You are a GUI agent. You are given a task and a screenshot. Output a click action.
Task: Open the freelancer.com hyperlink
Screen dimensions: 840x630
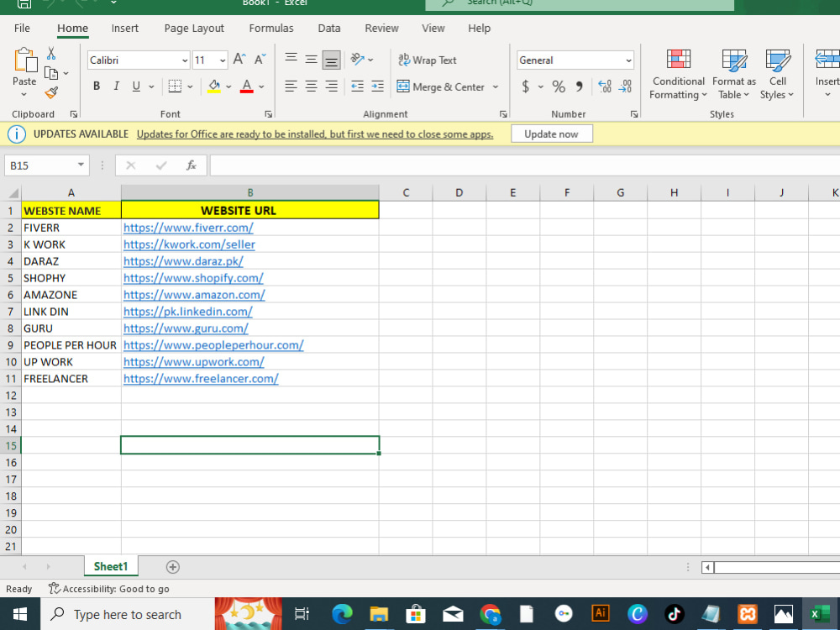click(x=201, y=379)
